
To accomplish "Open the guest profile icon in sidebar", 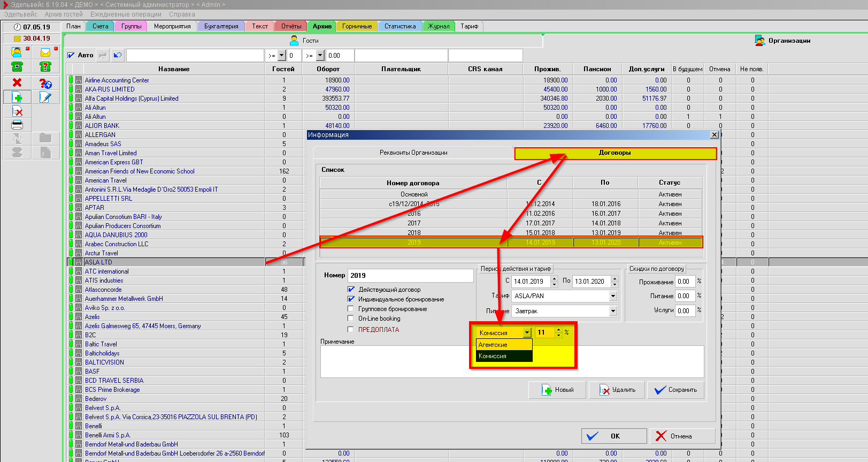I will (17, 52).
